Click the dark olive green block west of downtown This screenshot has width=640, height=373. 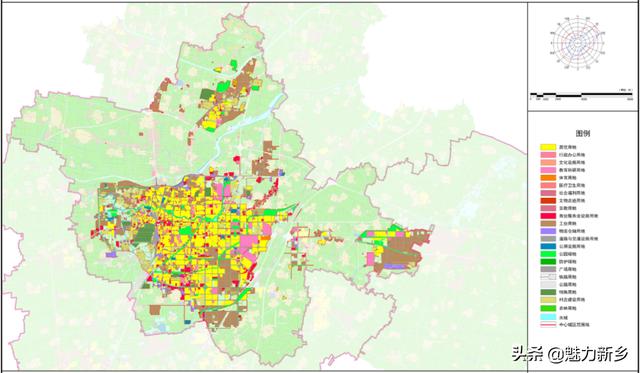[x=144, y=234]
